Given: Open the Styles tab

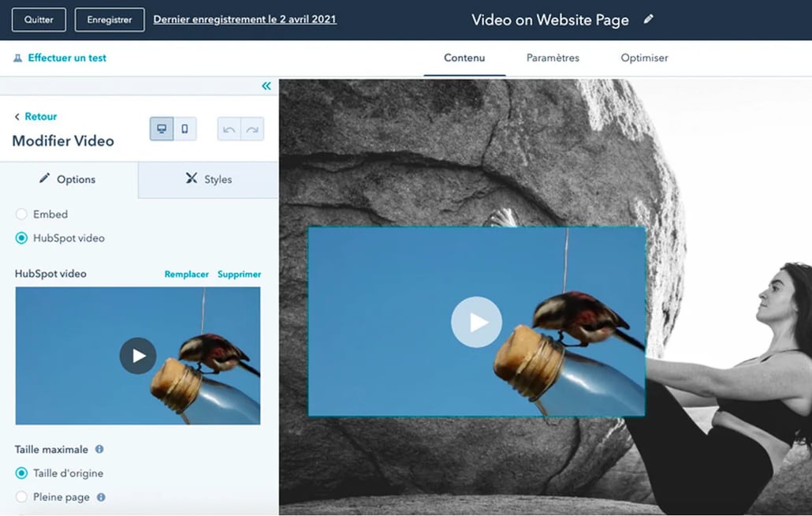Looking at the screenshot, I should [209, 179].
